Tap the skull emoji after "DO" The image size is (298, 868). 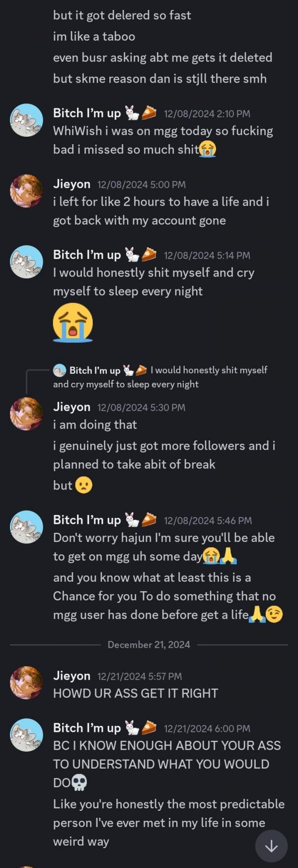(x=79, y=783)
